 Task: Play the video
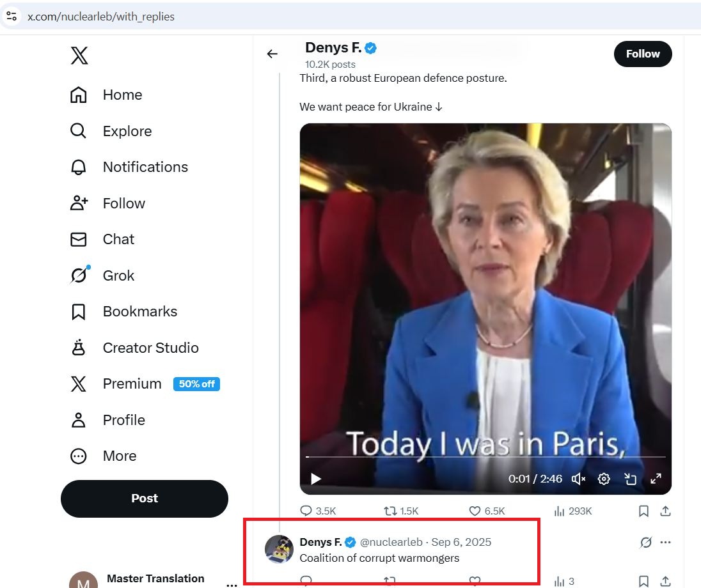tap(316, 479)
